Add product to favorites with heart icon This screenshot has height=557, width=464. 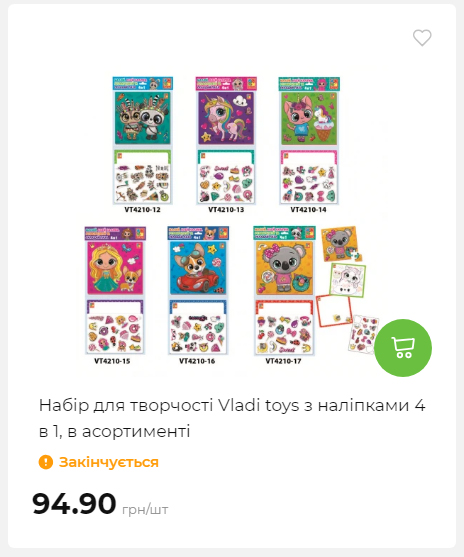(422, 37)
